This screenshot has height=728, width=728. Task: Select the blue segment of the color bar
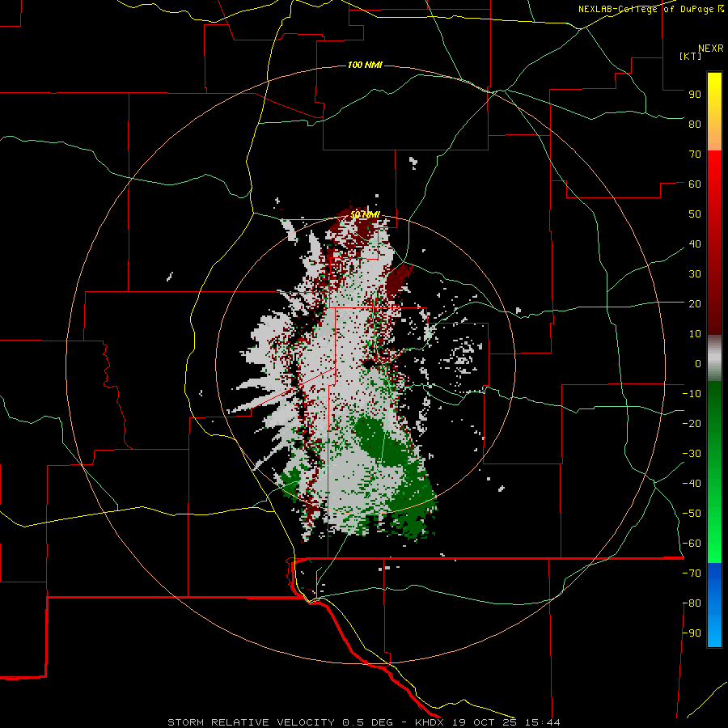pyautogui.click(x=714, y=605)
